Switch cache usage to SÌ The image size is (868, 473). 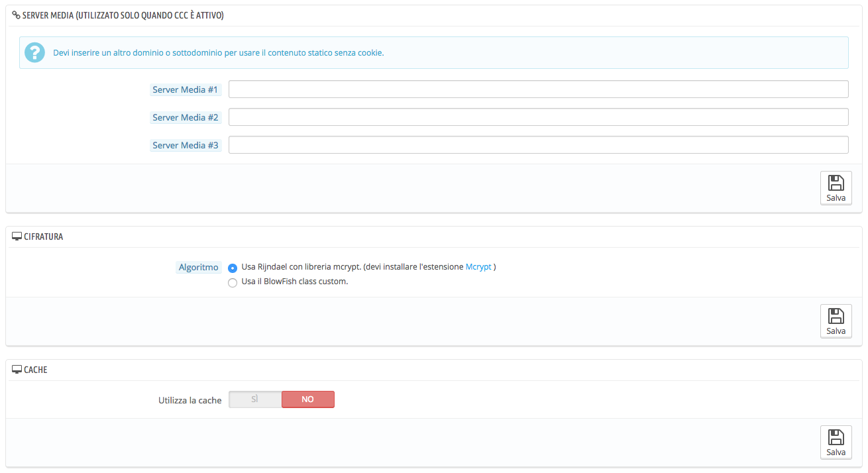click(x=255, y=399)
